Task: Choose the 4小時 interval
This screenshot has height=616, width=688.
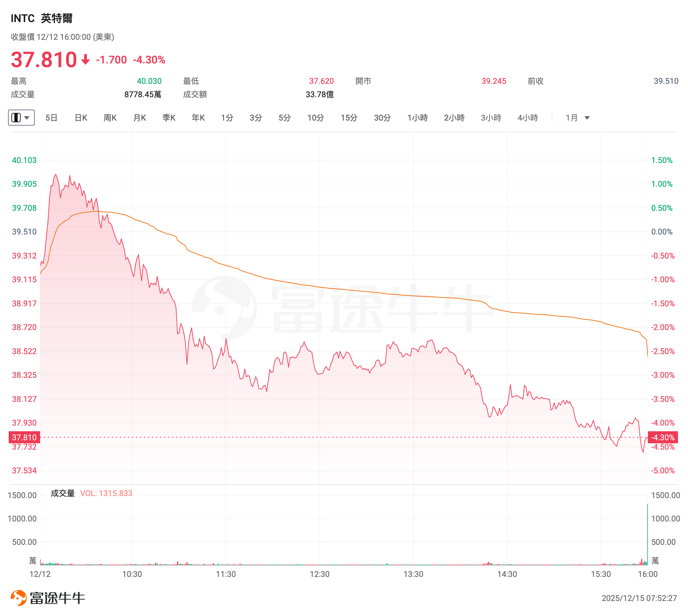Action: click(x=528, y=118)
